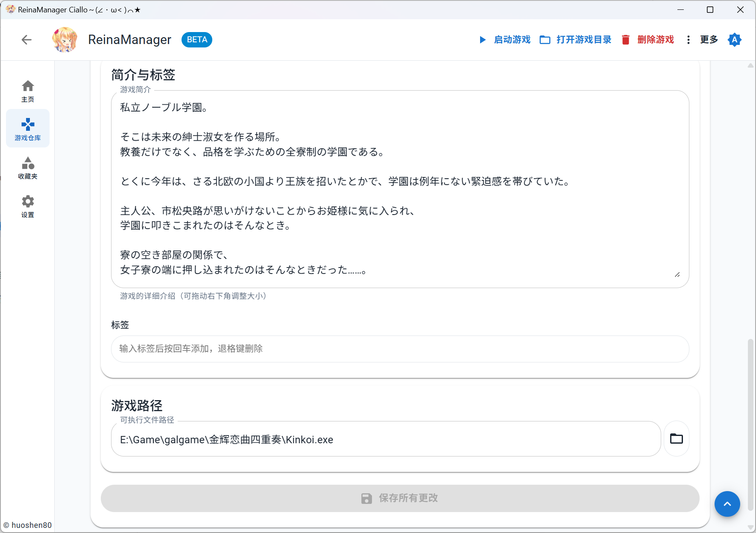Click the gear icon in sidebar
The image size is (756, 533).
point(28,201)
